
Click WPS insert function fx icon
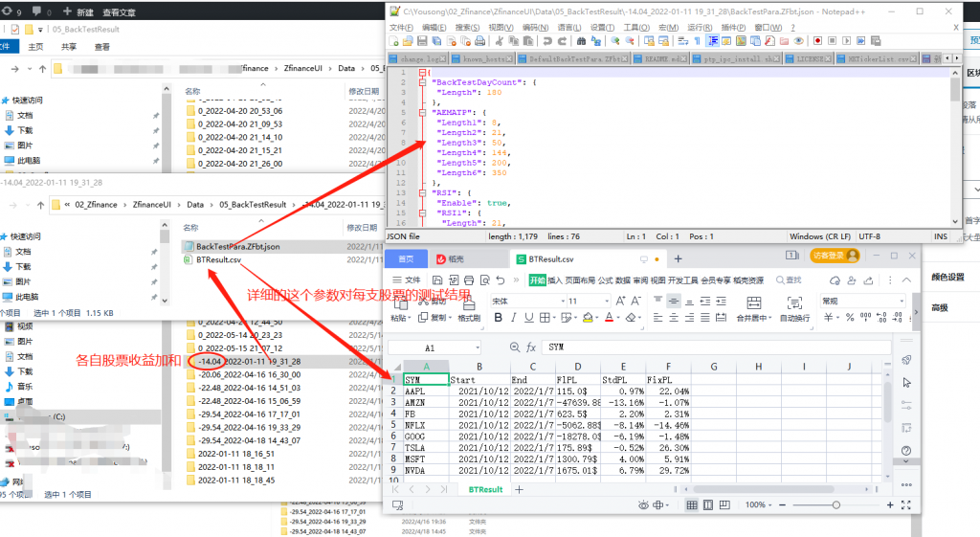pyautogui.click(x=531, y=347)
